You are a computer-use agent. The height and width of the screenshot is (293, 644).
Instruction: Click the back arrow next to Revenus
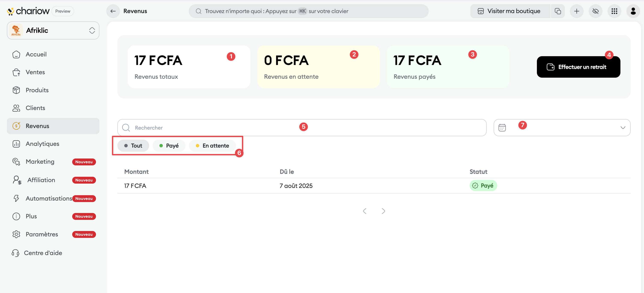pyautogui.click(x=113, y=11)
